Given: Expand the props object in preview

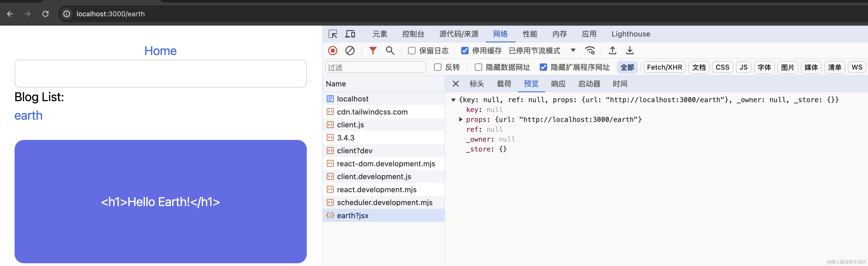Looking at the screenshot, I should (461, 119).
